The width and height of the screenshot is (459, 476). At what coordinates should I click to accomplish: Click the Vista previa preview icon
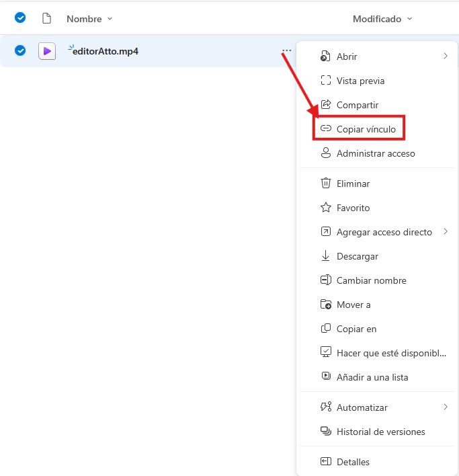(x=326, y=81)
